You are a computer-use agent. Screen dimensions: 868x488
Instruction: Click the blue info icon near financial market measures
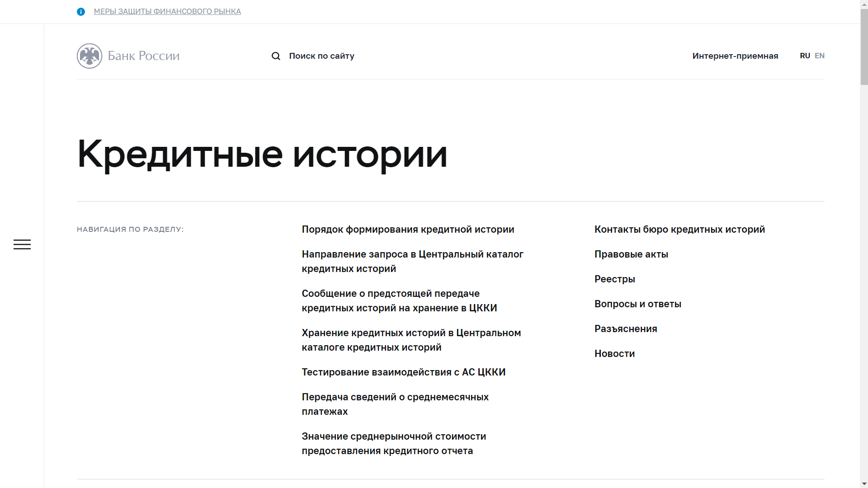[x=81, y=12]
